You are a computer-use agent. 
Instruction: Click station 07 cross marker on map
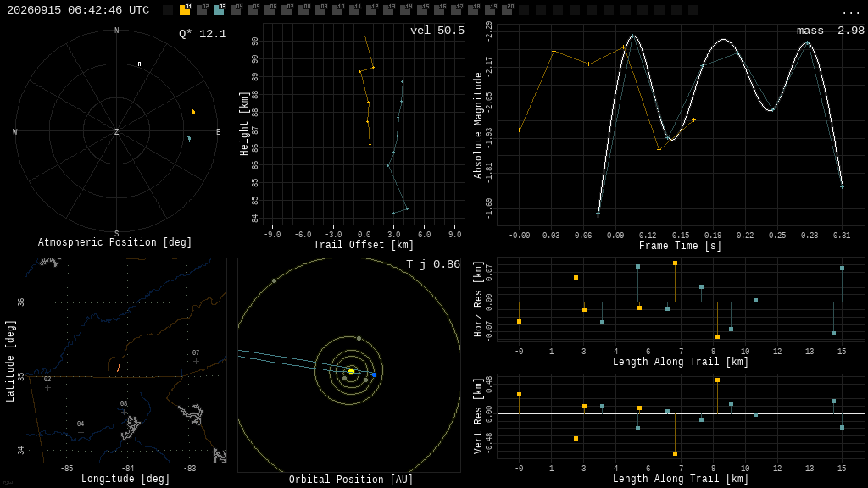coord(196,361)
